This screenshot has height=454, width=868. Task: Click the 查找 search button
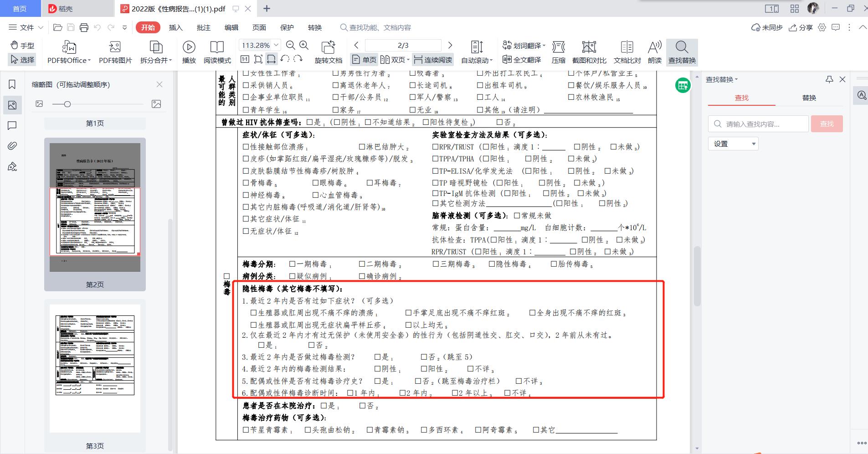tap(827, 124)
